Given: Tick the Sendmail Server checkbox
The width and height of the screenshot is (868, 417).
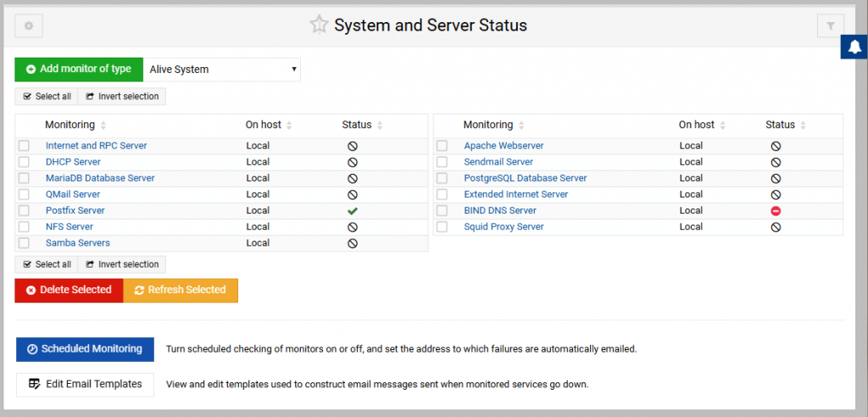Looking at the screenshot, I should (x=442, y=162).
